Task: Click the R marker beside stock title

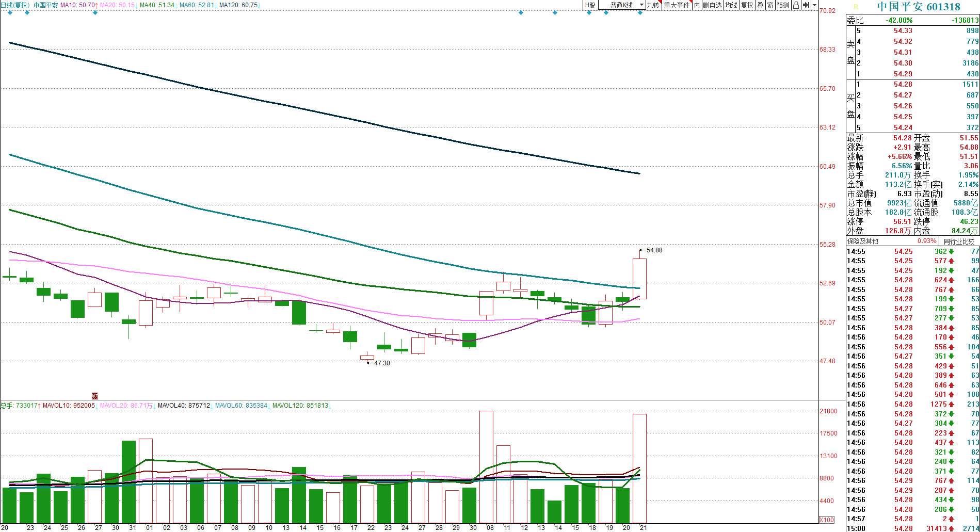Action: tap(856, 7)
